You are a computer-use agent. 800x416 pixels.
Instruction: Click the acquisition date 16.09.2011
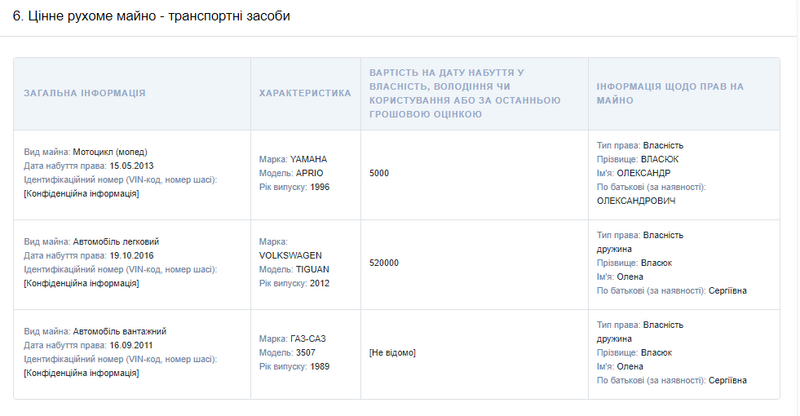coord(129,346)
